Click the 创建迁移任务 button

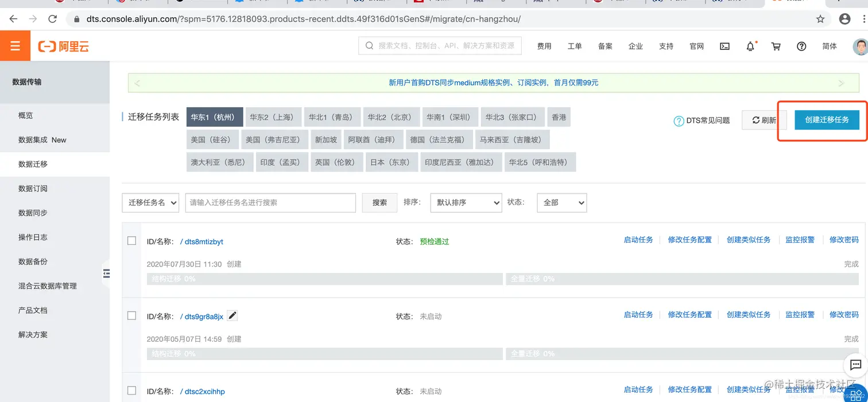click(x=827, y=120)
